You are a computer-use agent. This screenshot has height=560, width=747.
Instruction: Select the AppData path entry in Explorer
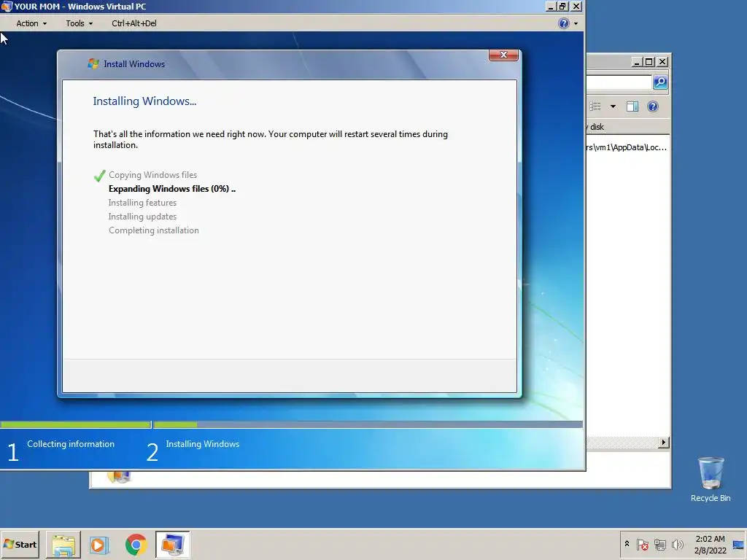coord(627,147)
